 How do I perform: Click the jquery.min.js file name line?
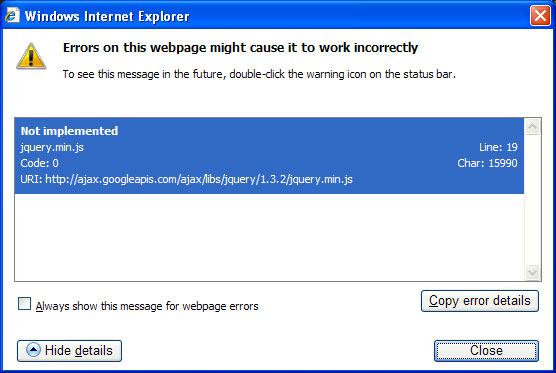(52, 147)
